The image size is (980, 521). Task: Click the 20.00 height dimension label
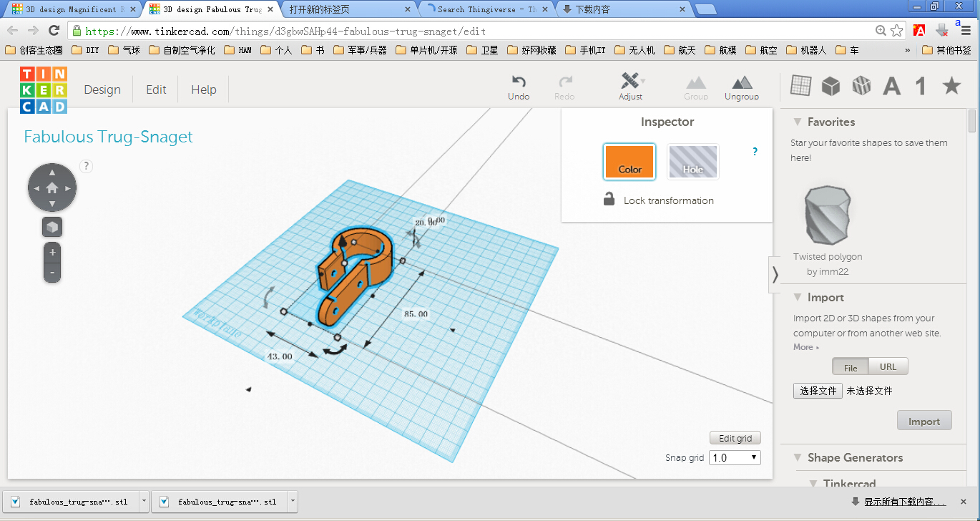pos(424,223)
